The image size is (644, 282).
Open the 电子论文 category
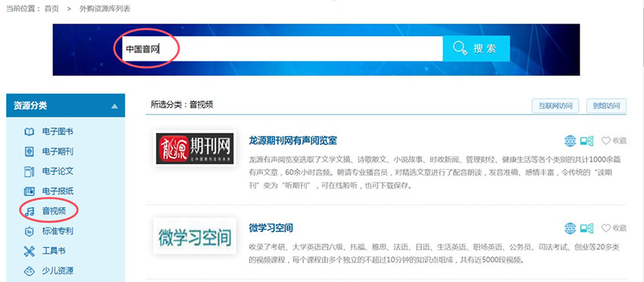coord(58,171)
